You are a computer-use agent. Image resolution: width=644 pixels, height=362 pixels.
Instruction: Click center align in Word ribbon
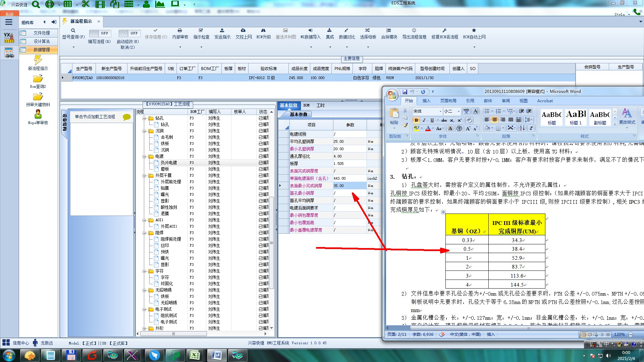pos(494,120)
